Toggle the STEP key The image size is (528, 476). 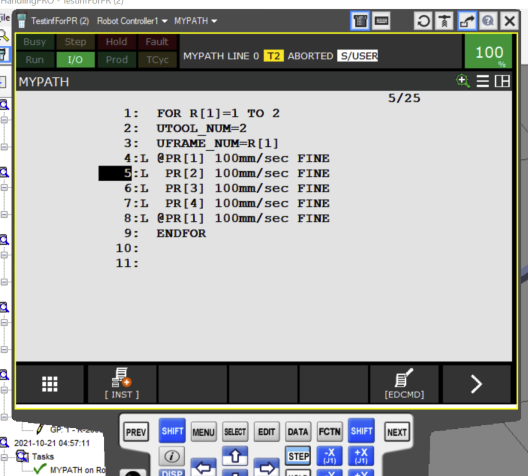pos(298,456)
